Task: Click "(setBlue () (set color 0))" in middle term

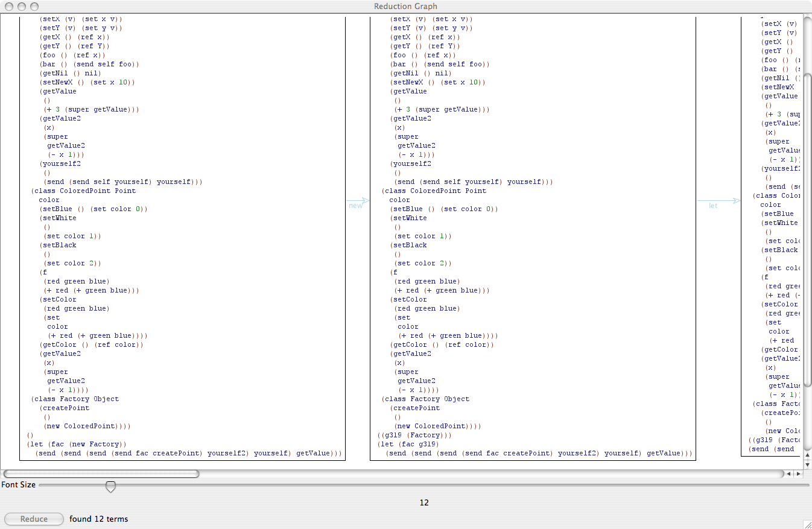Action: 445,209
